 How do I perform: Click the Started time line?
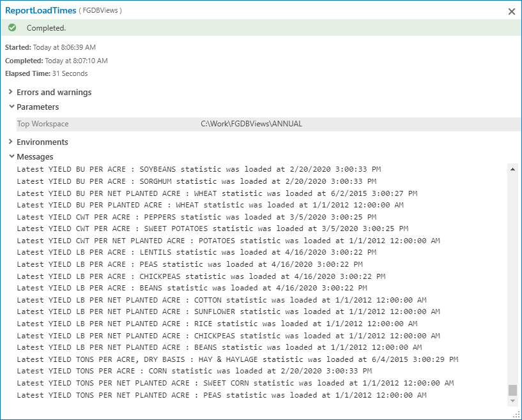[x=50, y=47]
